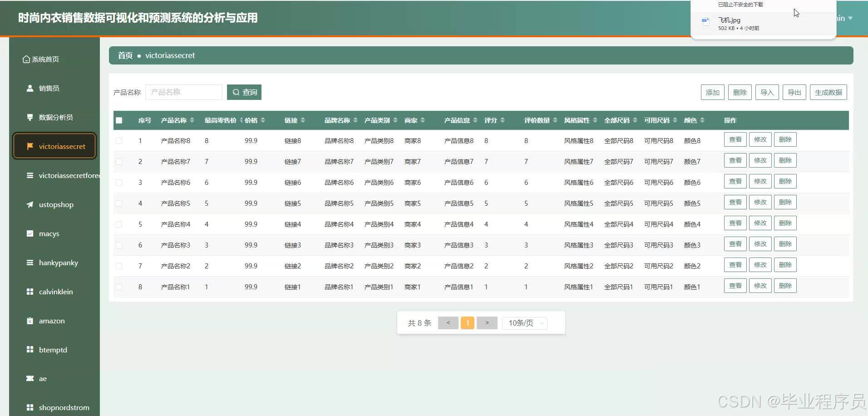The height and width of the screenshot is (416, 868).
Task: Check the box for row 产品名称1
Action: [119, 287]
